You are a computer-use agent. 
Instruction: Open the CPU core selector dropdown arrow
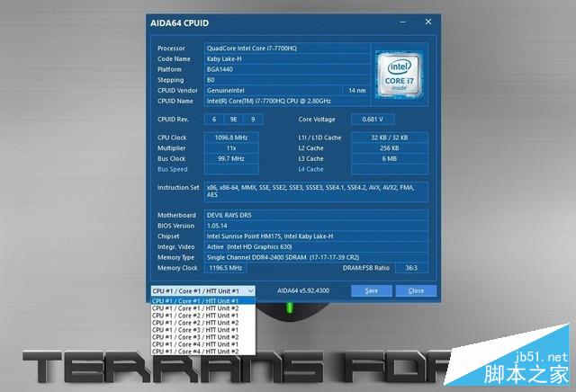point(250,291)
